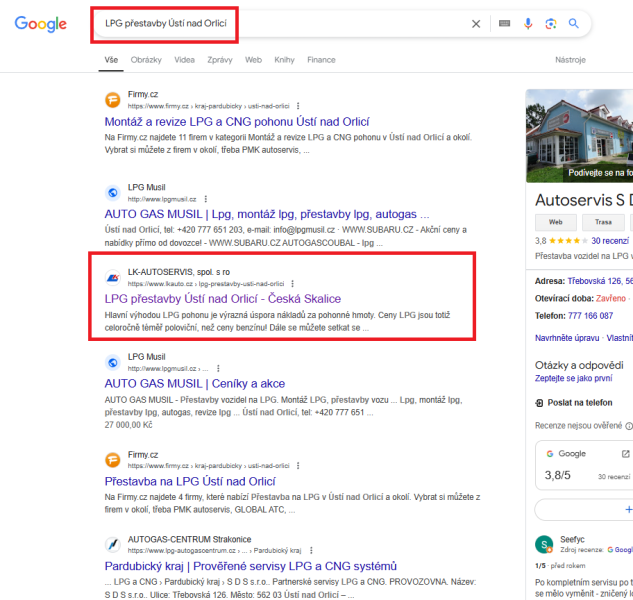Click Navrhněte úpravu link

tap(567, 338)
